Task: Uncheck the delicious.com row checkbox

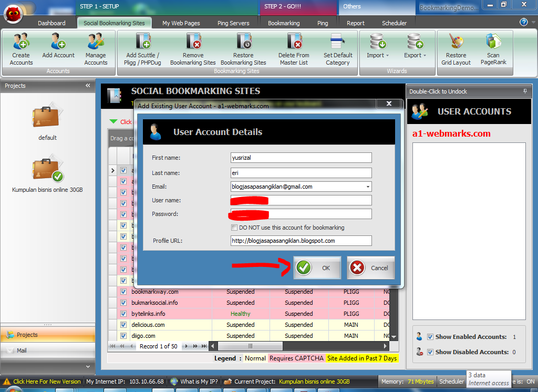Action: tap(123, 325)
